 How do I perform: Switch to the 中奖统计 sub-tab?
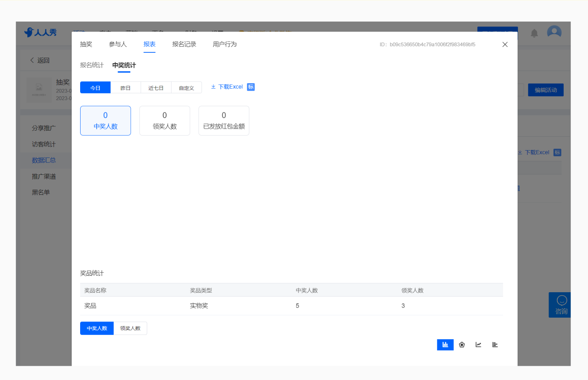tap(124, 65)
